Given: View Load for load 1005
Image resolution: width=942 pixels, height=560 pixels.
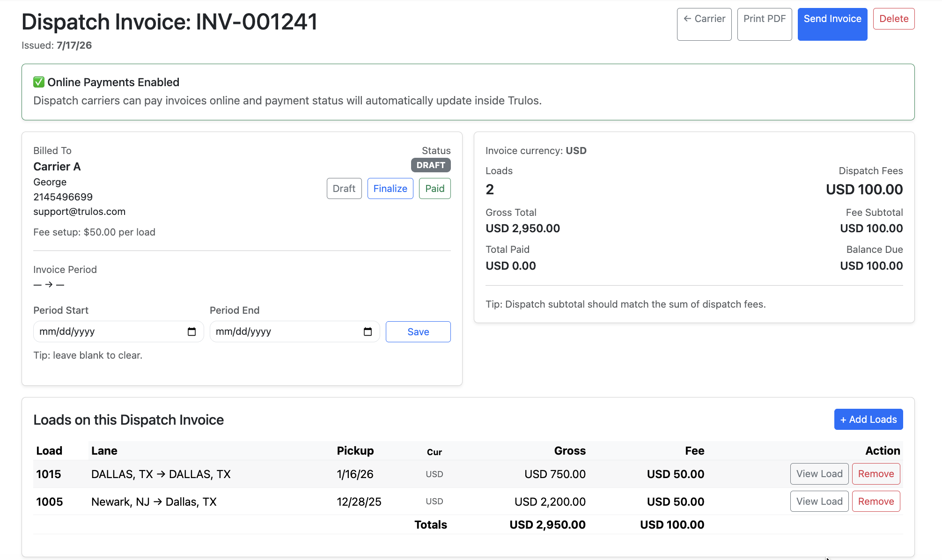Looking at the screenshot, I should coord(819,501).
